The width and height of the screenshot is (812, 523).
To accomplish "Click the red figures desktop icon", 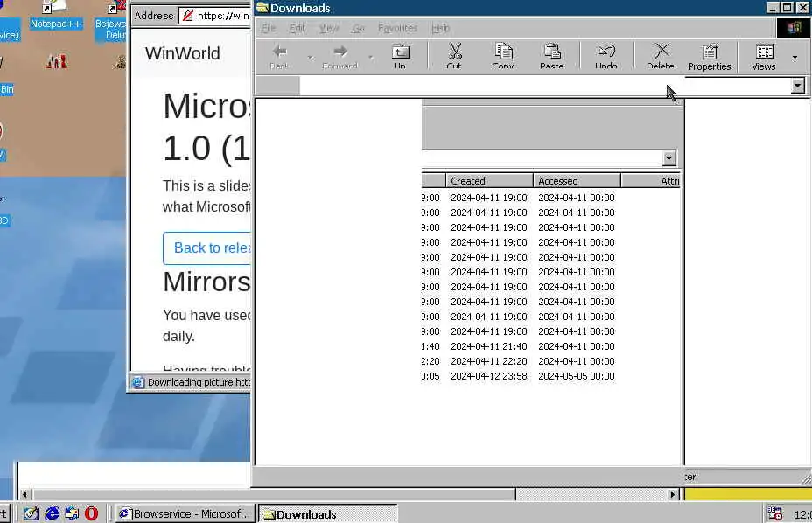I will tap(57, 61).
